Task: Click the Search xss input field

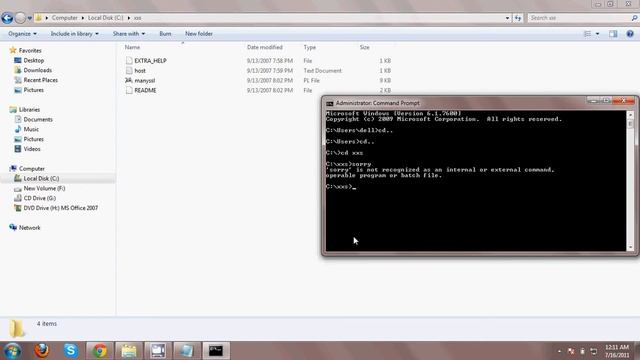Action: click(579, 18)
